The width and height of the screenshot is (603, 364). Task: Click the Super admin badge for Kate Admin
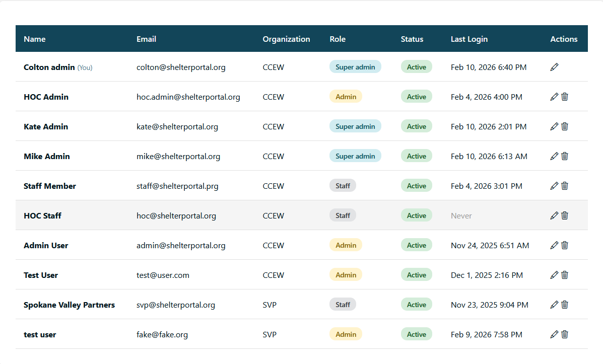point(355,126)
